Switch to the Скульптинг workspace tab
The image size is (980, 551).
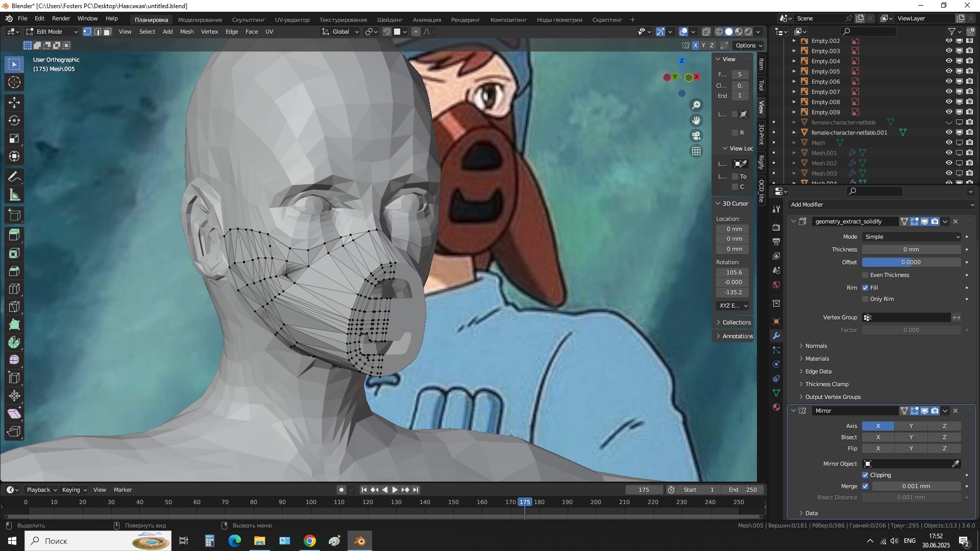pyautogui.click(x=248, y=20)
